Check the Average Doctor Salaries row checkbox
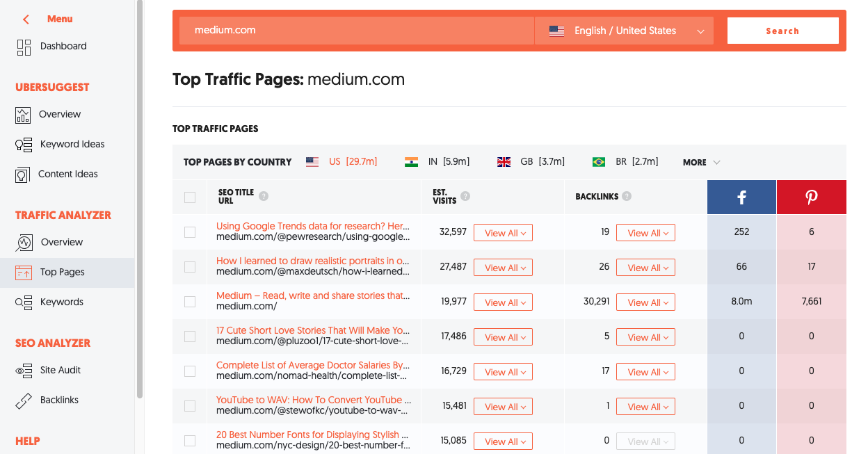 click(190, 371)
